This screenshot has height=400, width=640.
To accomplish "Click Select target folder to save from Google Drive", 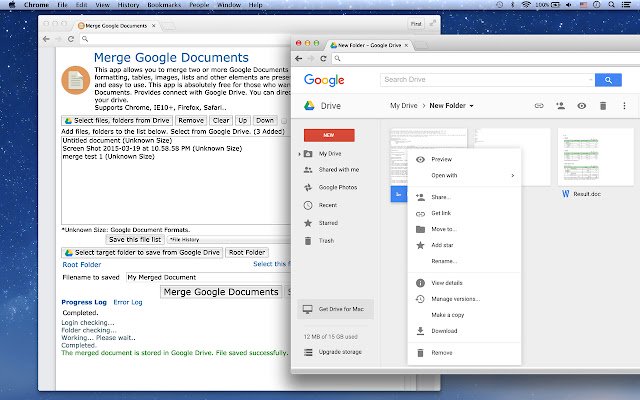I will [x=142, y=253].
